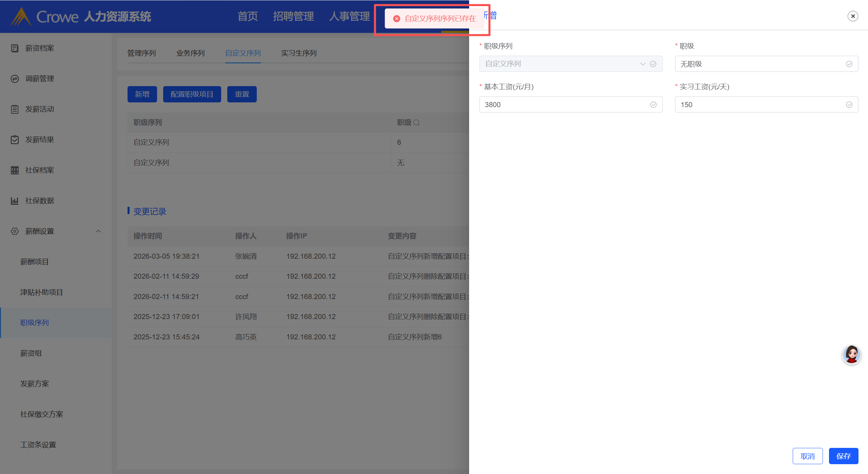Close the 新增 drawer panel
This screenshot has height=474, width=868.
(852, 16)
